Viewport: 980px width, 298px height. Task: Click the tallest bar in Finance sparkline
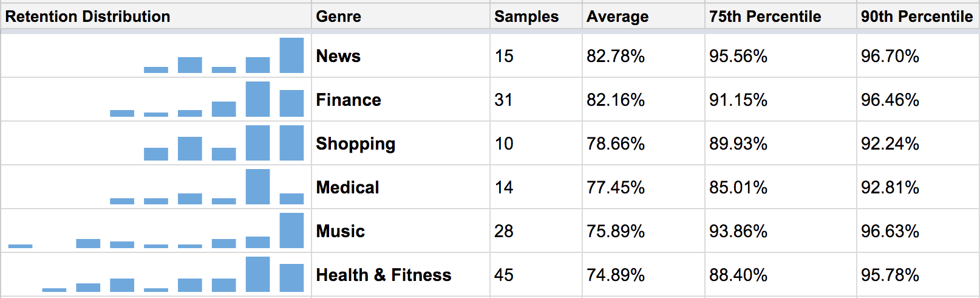257,99
